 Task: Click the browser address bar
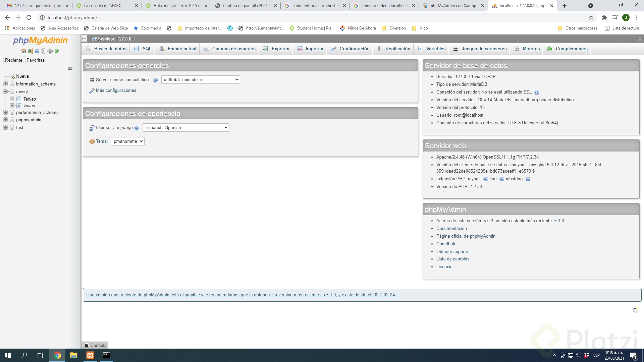(x=312, y=17)
